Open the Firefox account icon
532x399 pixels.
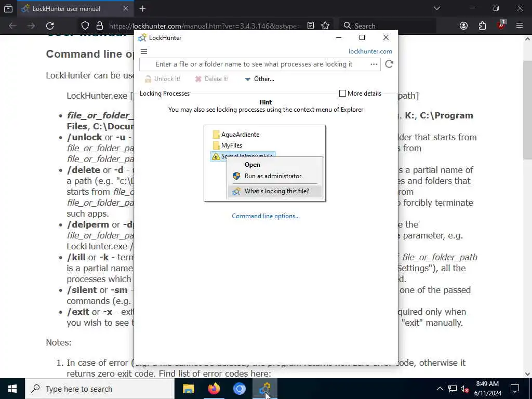463,26
